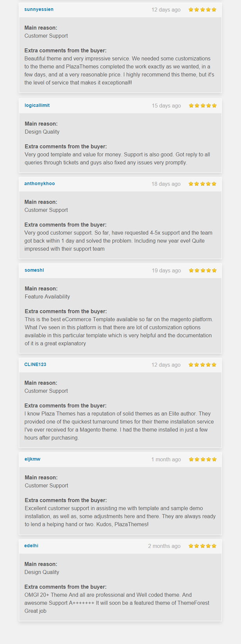Image resolution: width=241 pixels, height=644 pixels.
Task: Click the star rating on logicallimit's review
Action: pyautogui.click(x=203, y=105)
